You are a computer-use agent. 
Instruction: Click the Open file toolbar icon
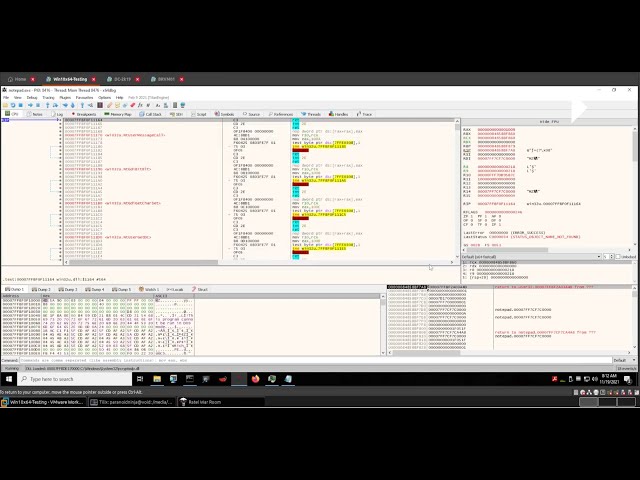coord(5,105)
